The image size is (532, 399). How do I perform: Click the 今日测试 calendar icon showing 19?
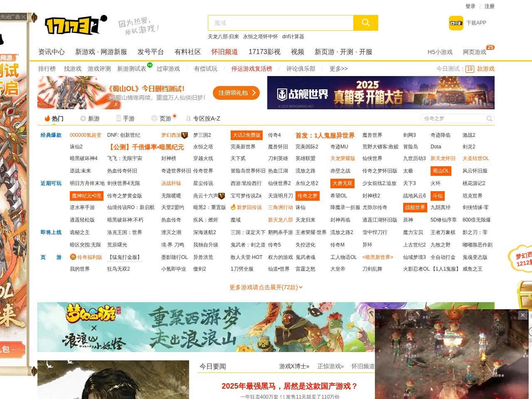tap(470, 69)
